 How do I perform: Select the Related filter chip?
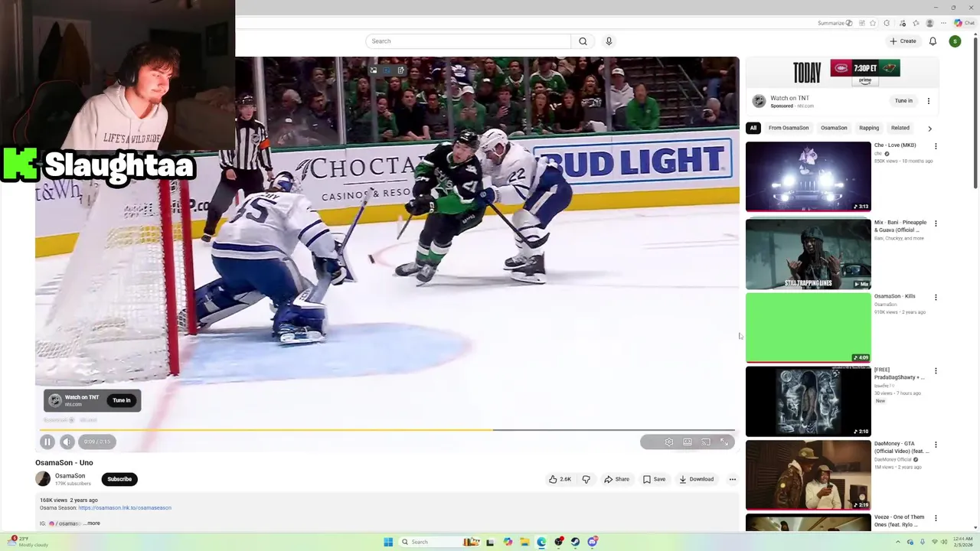(900, 128)
